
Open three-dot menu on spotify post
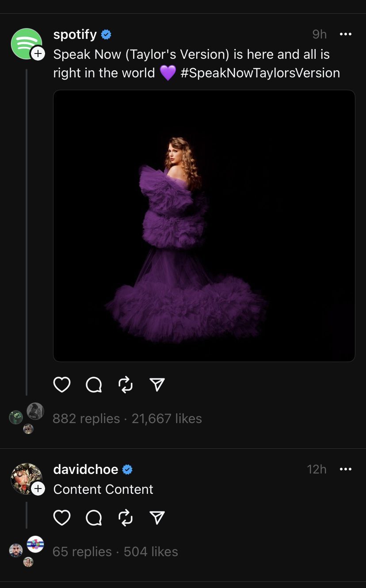(345, 34)
